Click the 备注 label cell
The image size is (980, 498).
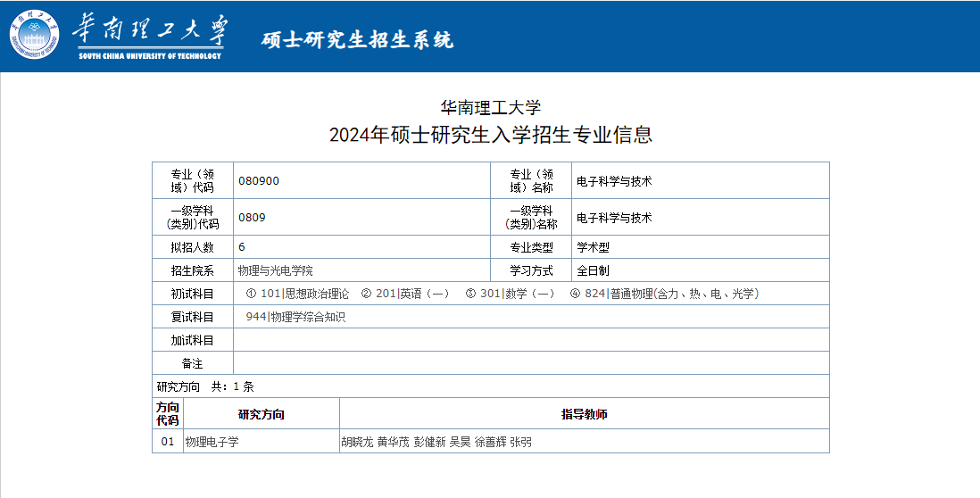(x=193, y=363)
